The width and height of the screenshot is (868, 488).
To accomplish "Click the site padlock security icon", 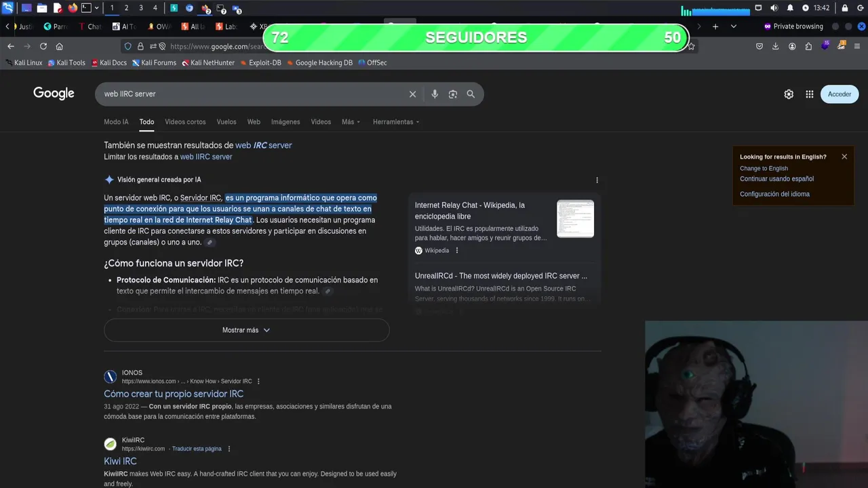I will (x=140, y=46).
